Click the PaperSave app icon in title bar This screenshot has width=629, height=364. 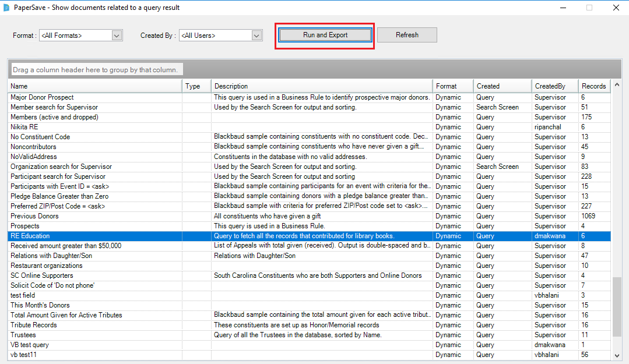point(6,8)
